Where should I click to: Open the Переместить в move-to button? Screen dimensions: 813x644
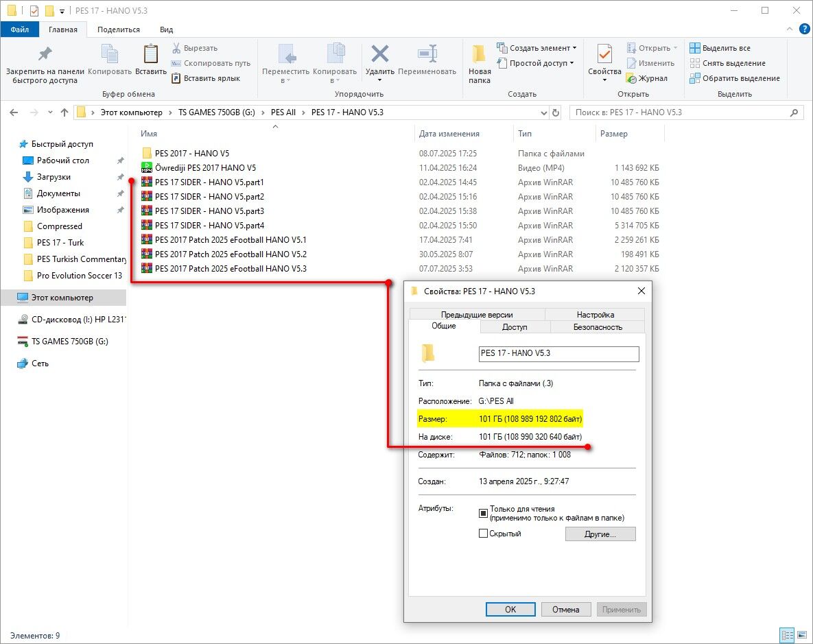click(x=285, y=63)
